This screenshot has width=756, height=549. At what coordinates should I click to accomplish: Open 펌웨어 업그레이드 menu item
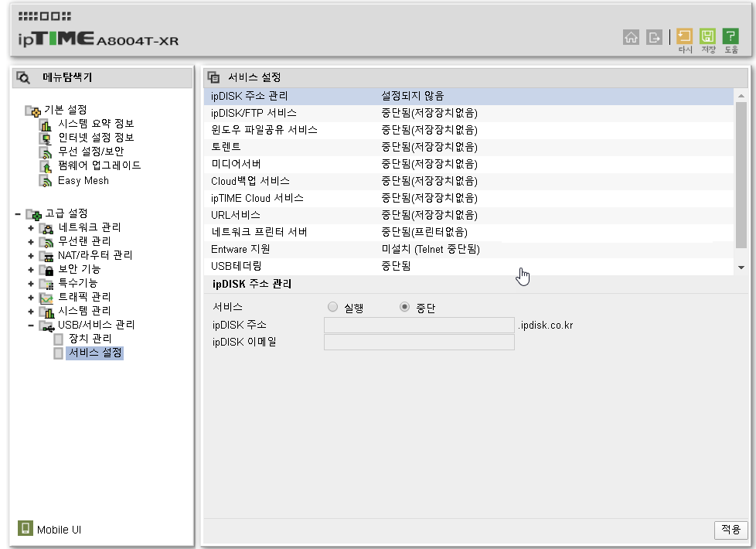pyautogui.click(x=99, y=165)
